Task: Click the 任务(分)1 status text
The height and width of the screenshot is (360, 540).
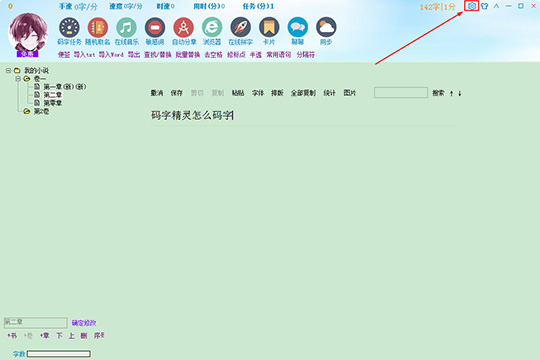Action: 258,6
